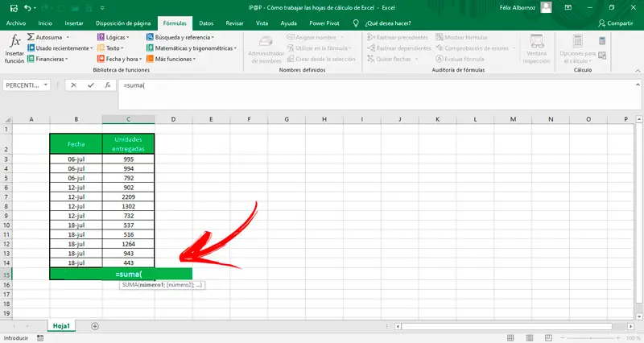Switch to Disposición de página tab
Screen dimensions: 644x343
(x=123, y=23)
